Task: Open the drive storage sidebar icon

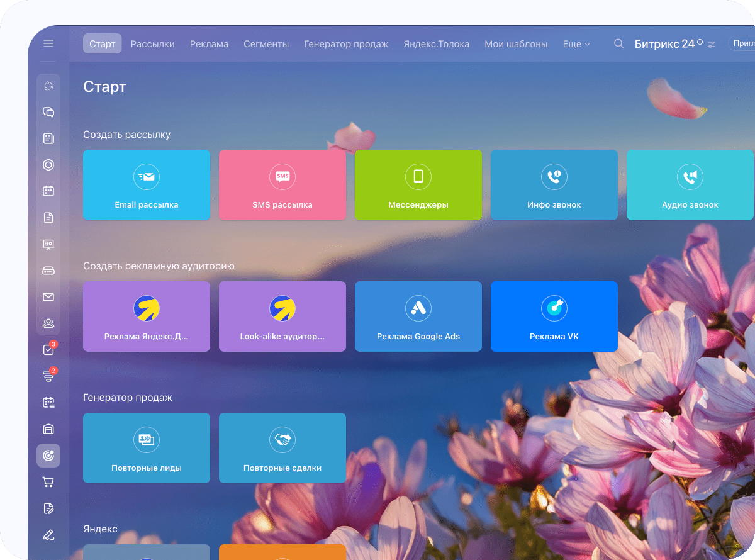Action: point(48,271)
